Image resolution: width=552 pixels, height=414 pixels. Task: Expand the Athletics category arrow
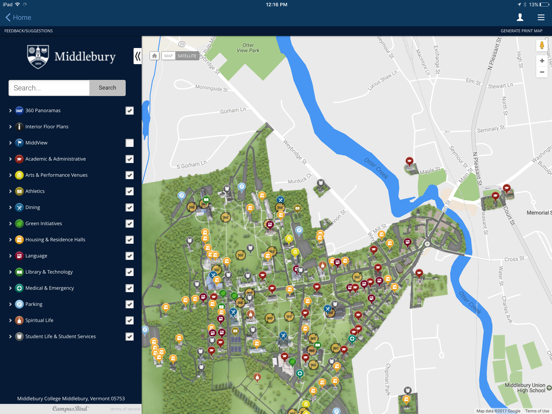[10, 192]
